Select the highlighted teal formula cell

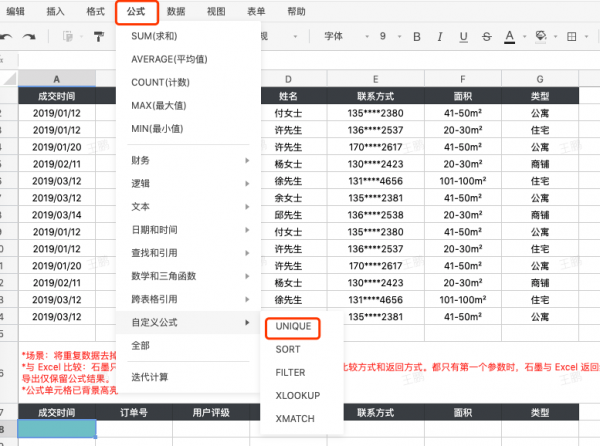coord(57,428)
